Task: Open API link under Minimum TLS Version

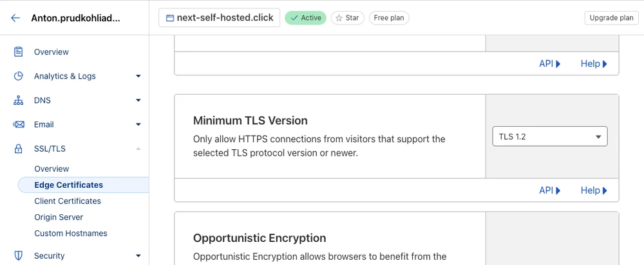Action: [x=549, y=190]
